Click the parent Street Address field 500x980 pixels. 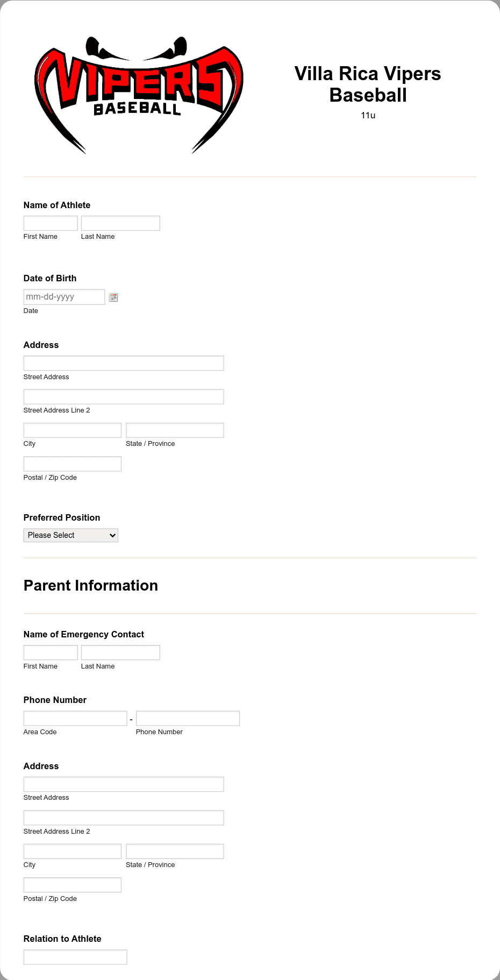(123, 784)
